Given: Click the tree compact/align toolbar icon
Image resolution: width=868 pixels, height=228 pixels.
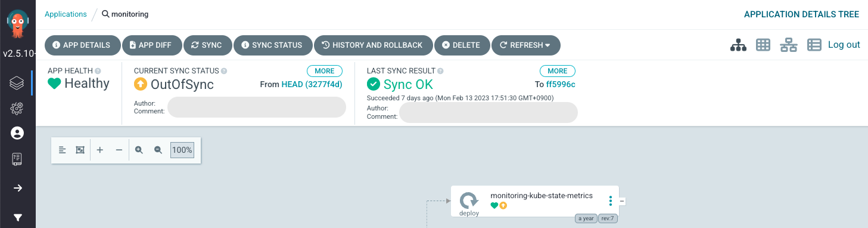Looking at the screenshot, I should coord(62,150).
